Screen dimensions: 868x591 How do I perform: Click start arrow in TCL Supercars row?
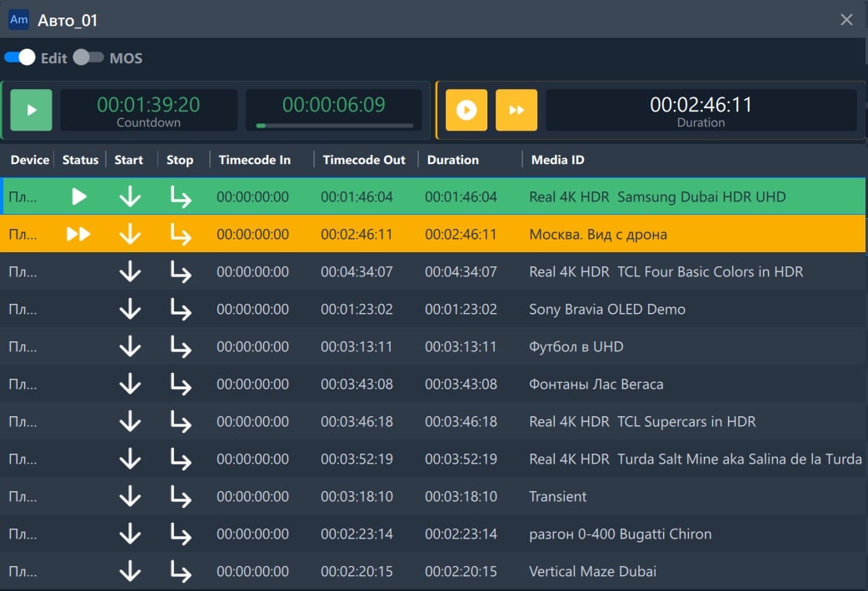(130, 422)
